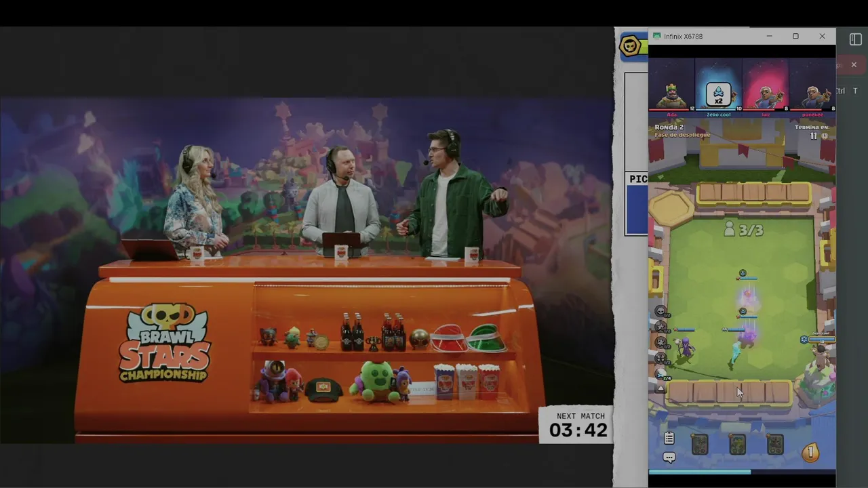The image size is (868, 488).
Task: Buy the third shop card
Action: tap(775, 445)
